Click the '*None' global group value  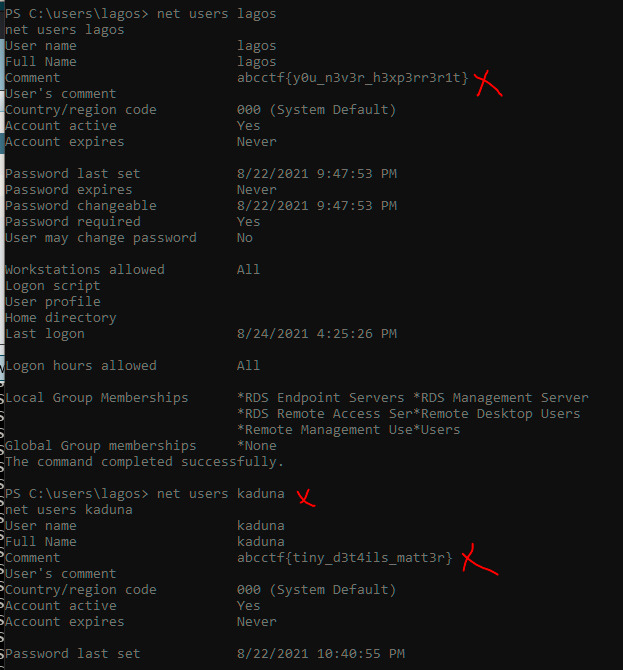pyautogui.click(x=257, y=446)
